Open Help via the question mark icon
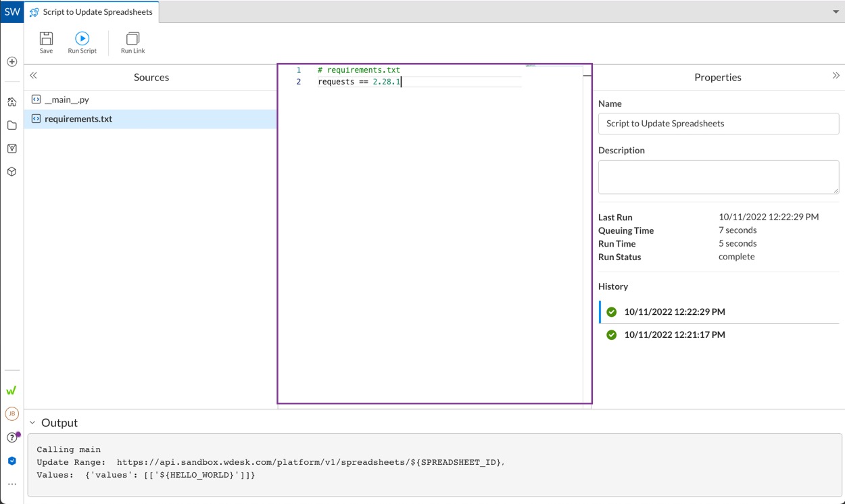Image resolution: width=845 pixels, height=504 pixels. point(11,437)
